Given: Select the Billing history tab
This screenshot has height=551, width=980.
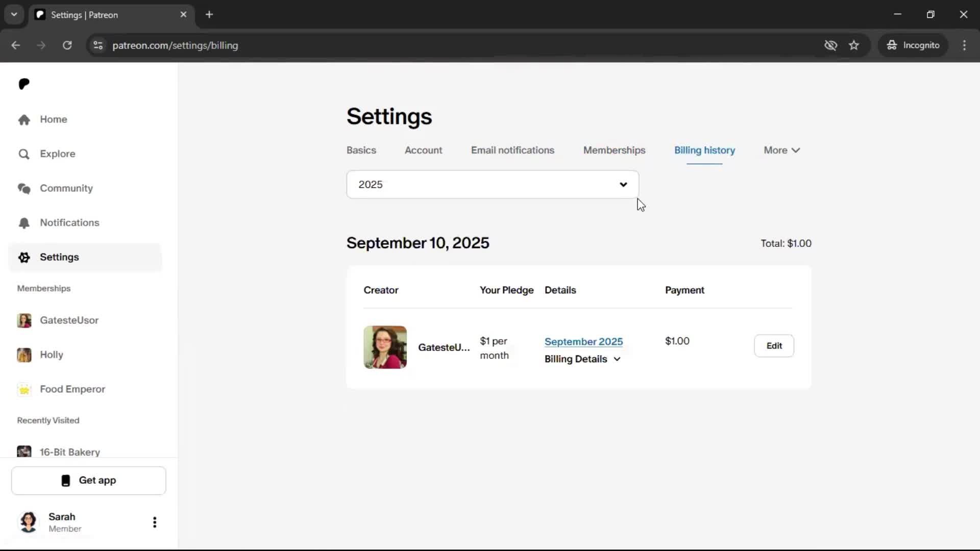Looking at the screenshot, I should [704, 151].
